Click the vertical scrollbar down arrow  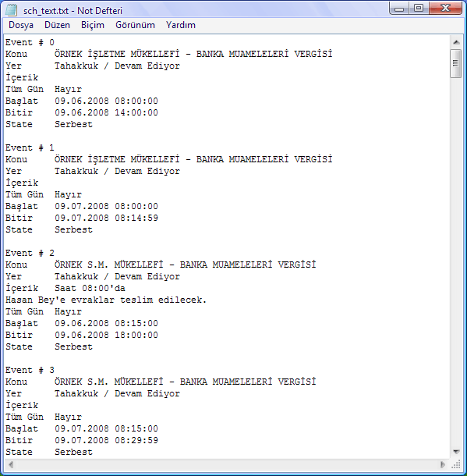click(456, 452)
